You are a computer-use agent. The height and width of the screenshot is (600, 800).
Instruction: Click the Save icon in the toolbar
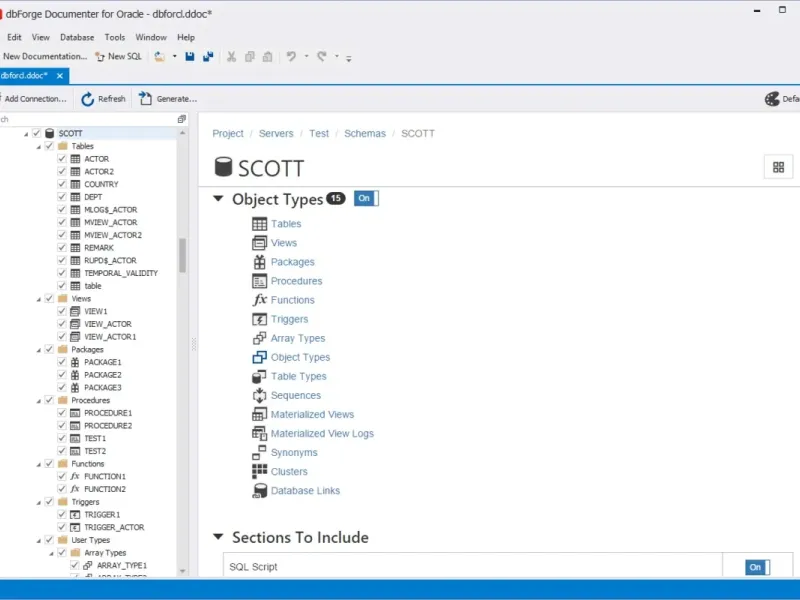click(190, 57)
